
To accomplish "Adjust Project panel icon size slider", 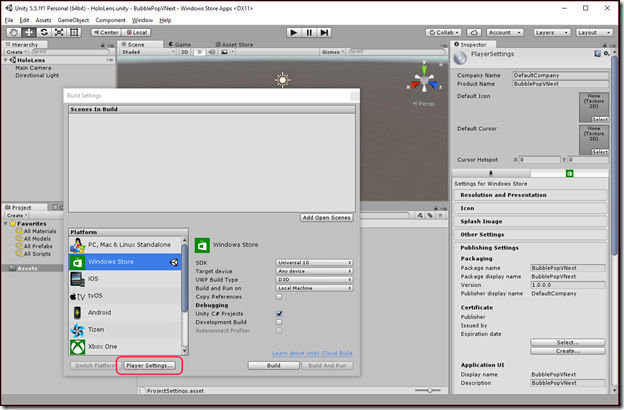I will click(428, 390).
